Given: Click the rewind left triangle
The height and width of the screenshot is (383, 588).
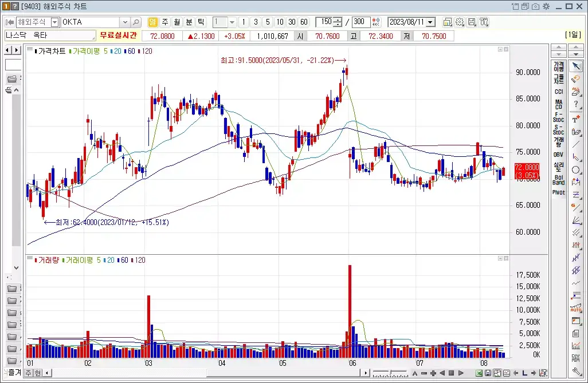Looking at the screenshot, I should pyautogui.click(x=442, y=373).
